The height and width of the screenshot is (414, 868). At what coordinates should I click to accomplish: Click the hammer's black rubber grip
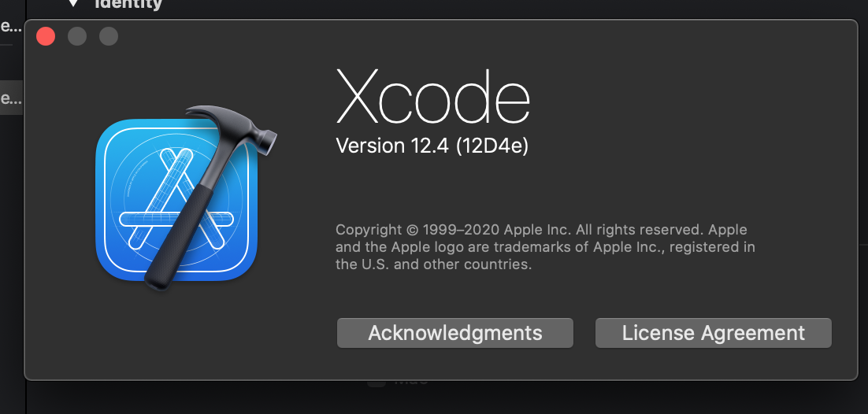[177, 242]
